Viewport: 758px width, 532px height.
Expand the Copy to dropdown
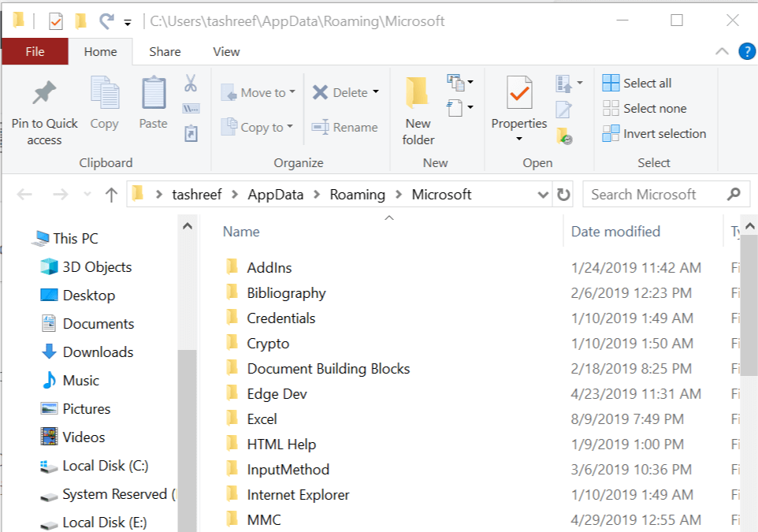[x=290, y=126]
